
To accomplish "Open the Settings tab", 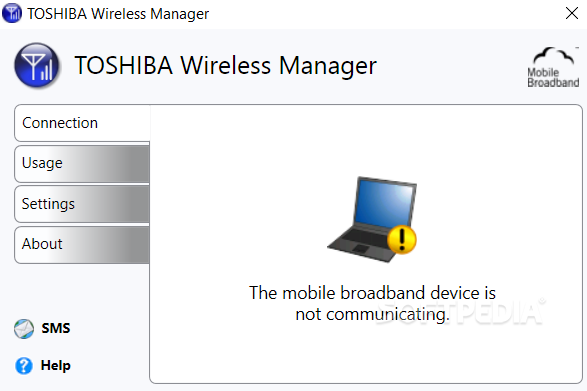I will click(82, 204).
